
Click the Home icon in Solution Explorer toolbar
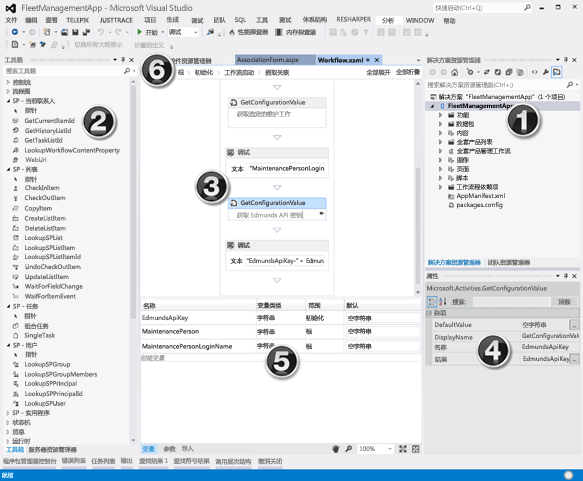[454, 72]
